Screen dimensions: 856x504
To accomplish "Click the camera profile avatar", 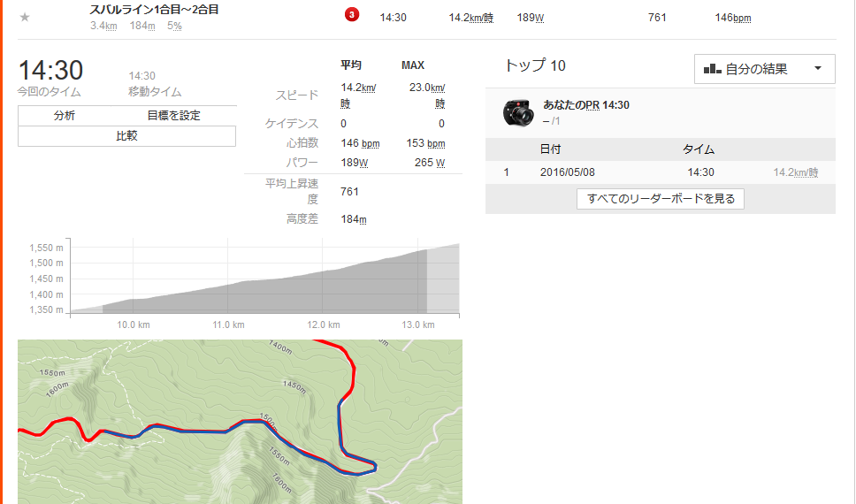I will (x=518, y=111).
